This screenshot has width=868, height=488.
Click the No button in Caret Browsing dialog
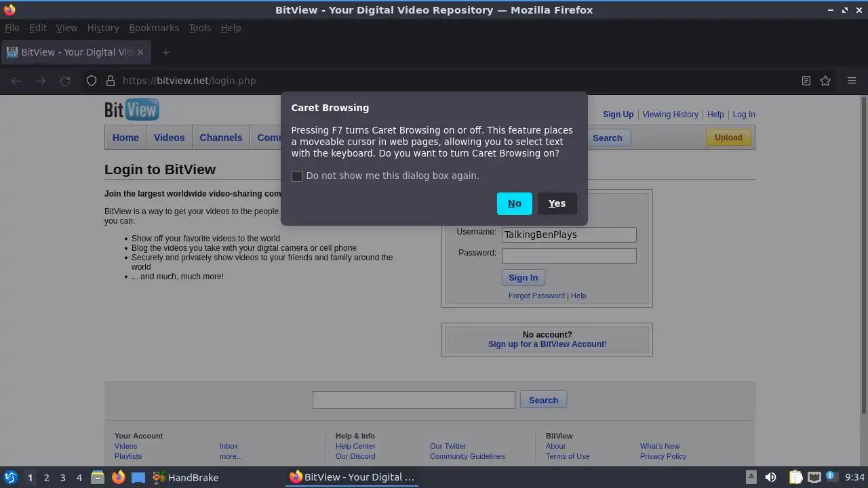(515, 203)
